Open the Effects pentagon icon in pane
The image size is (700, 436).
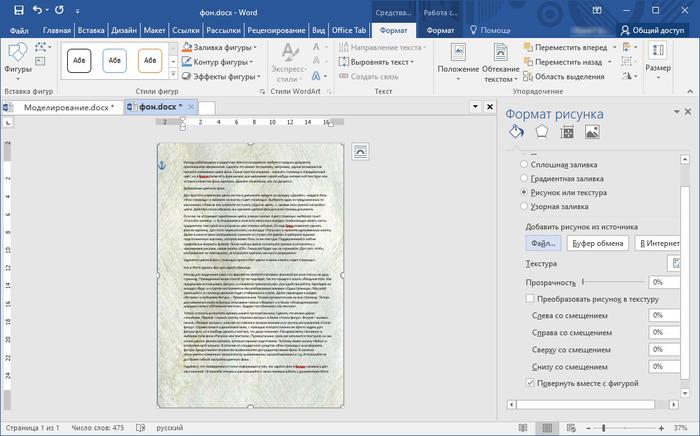541,133
